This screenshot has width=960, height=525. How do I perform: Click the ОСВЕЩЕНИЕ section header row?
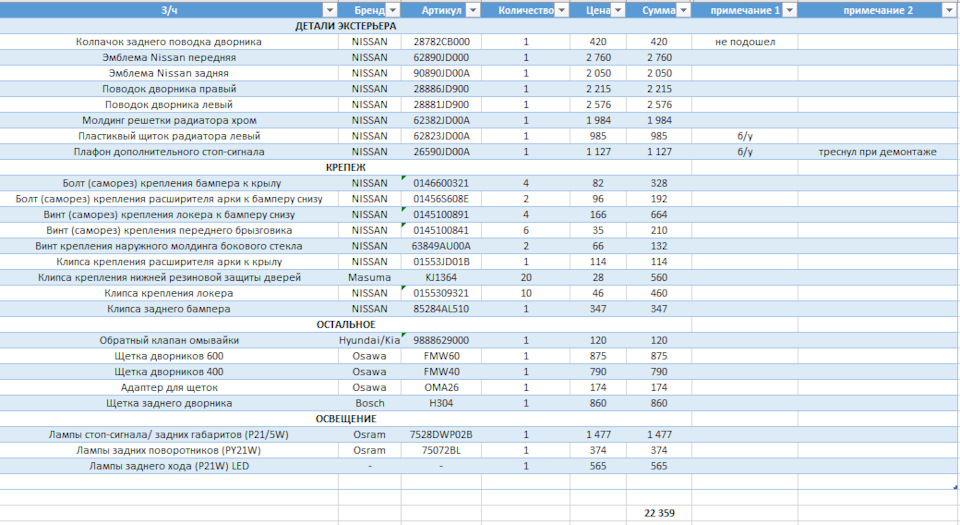(346, 419)
